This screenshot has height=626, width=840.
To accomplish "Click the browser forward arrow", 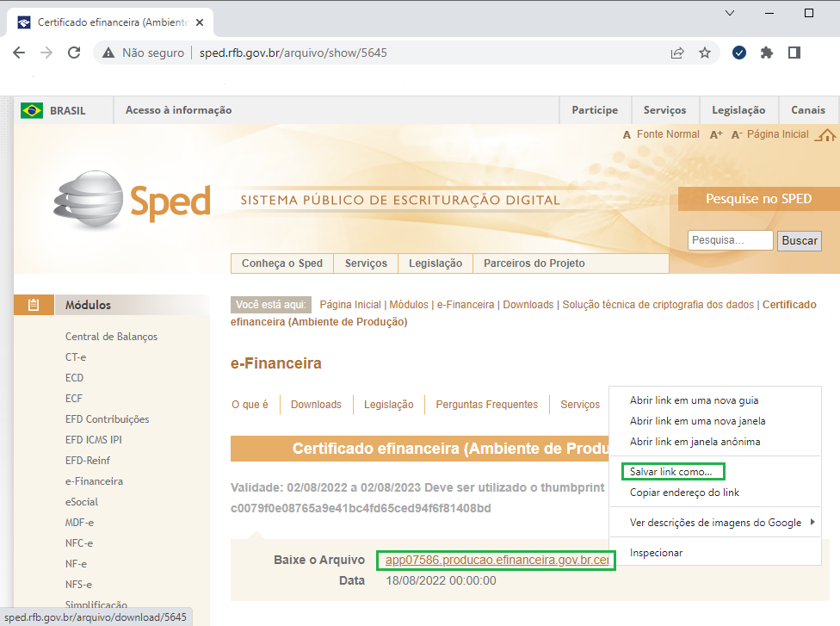I will [x=46, y=53].
